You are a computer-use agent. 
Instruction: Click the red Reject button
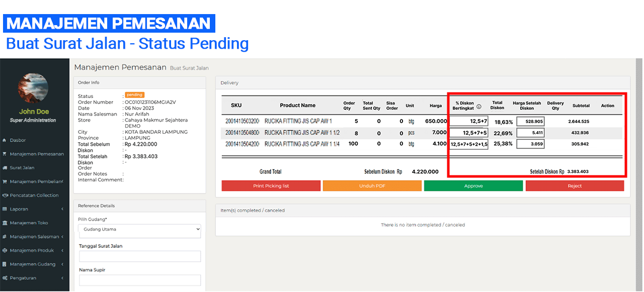coord(575,186)
